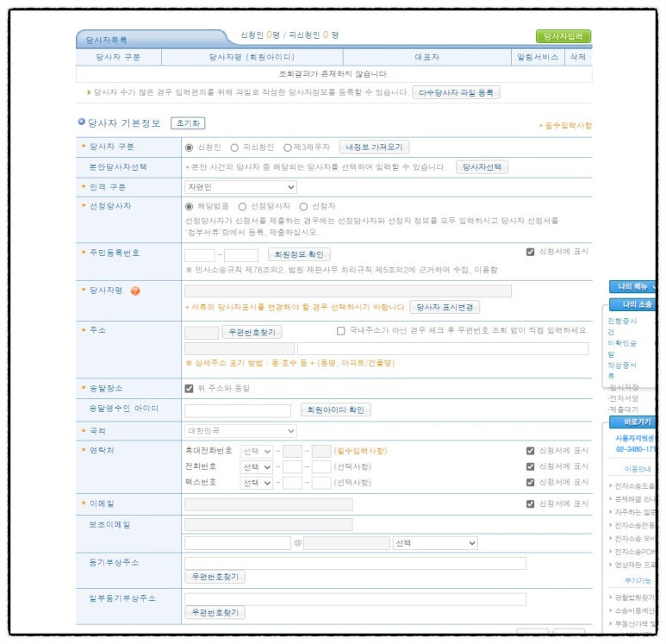Select the 해당없음 radio option
Viewport: 666px width, 644px height.
[189, 207]
